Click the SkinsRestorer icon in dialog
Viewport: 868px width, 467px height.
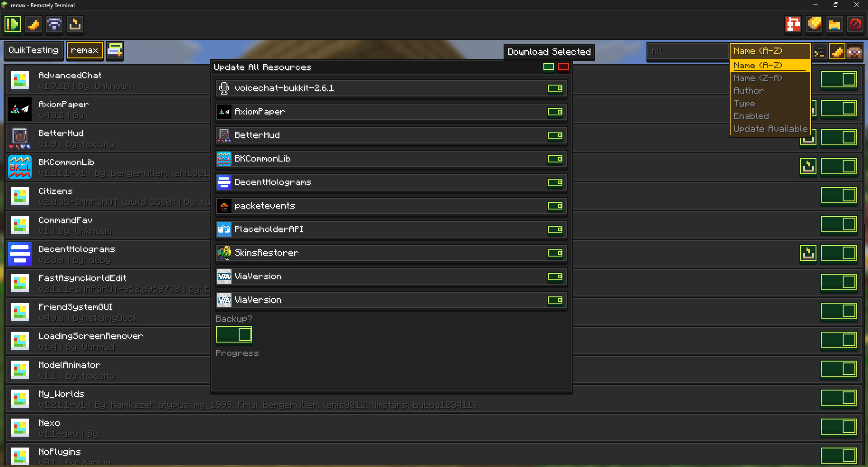(224, 253)
